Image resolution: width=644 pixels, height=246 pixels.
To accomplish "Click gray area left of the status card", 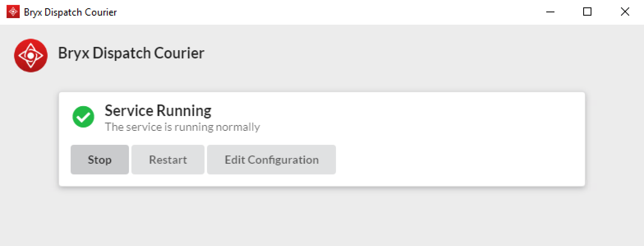I will (x=30, y=139).
